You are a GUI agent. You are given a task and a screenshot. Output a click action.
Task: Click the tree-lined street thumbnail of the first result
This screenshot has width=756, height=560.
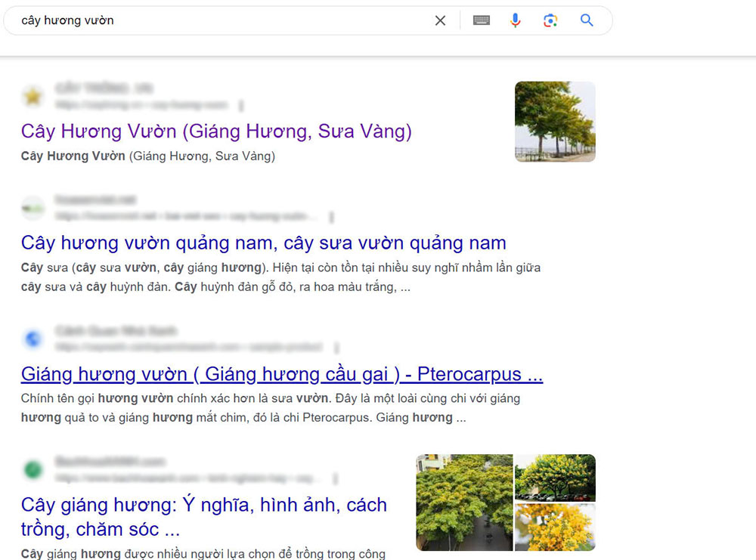point(555,122)
